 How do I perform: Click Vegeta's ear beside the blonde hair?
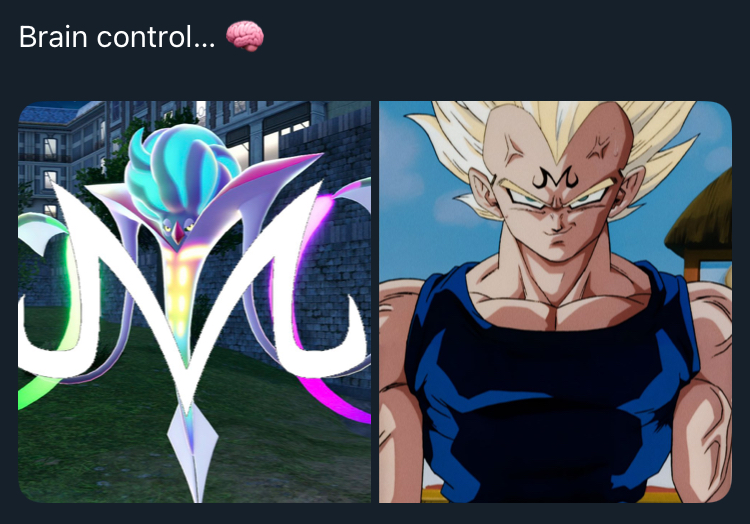tap(481, 191)
